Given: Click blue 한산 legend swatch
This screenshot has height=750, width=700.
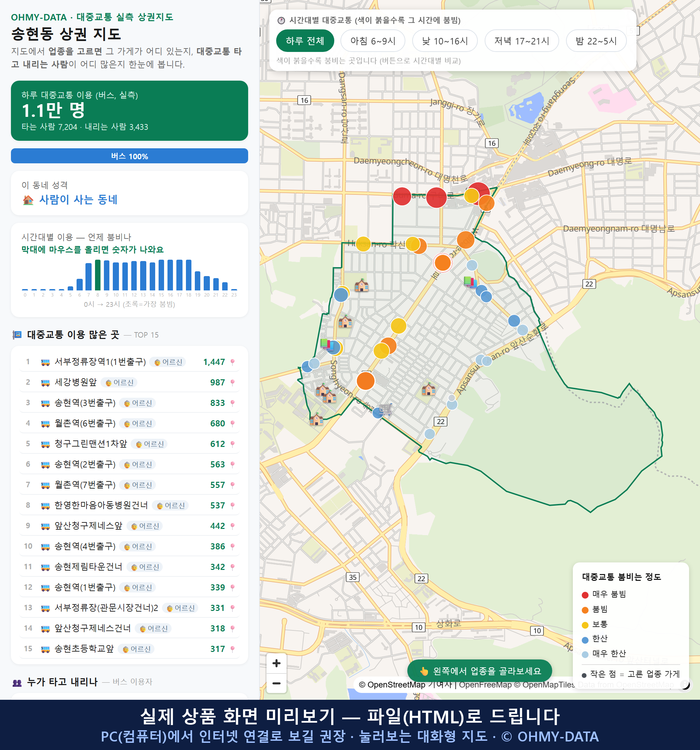Looking at the screenshot, I should pyautogui.click(x=585, y=640).
